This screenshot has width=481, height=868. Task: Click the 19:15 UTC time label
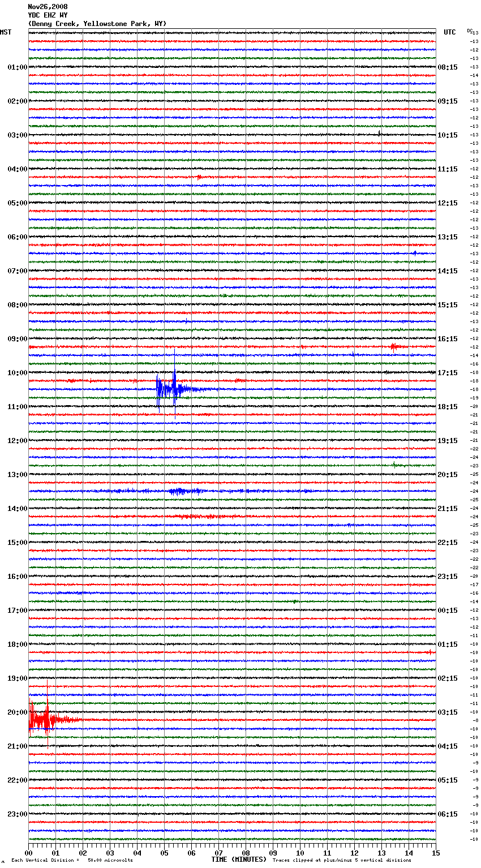448,441
